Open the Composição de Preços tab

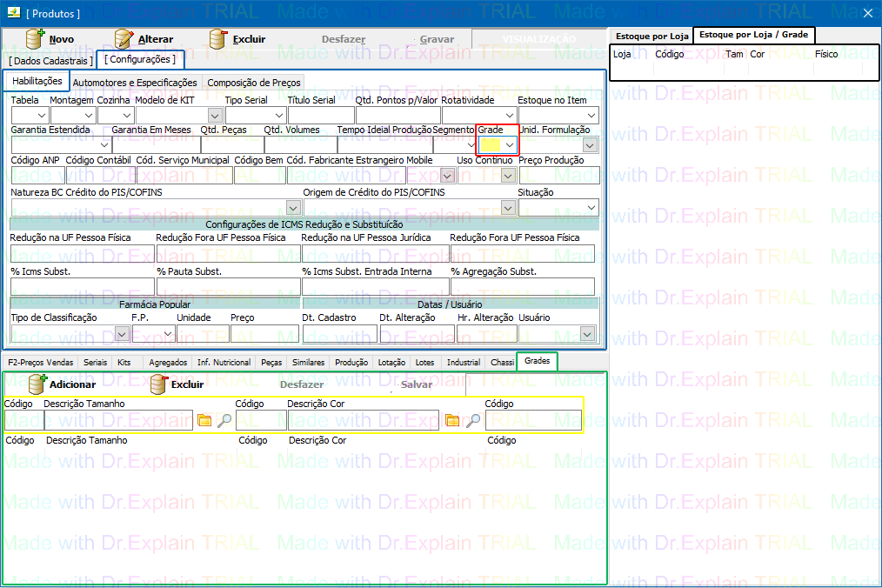click(x=254, y=83)
